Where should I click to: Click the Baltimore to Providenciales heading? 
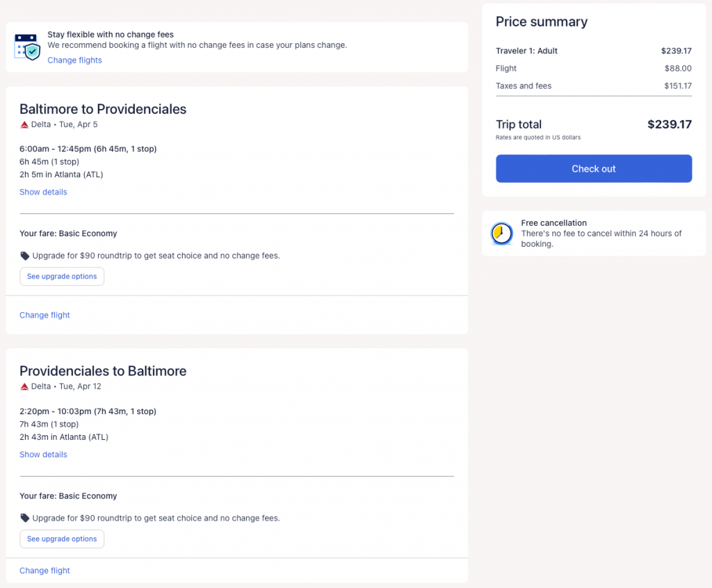click(103, 109)
